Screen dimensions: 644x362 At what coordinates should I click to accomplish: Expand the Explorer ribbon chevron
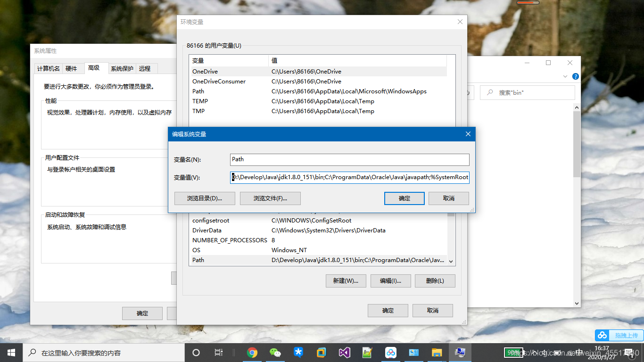[x=565, y=76]
